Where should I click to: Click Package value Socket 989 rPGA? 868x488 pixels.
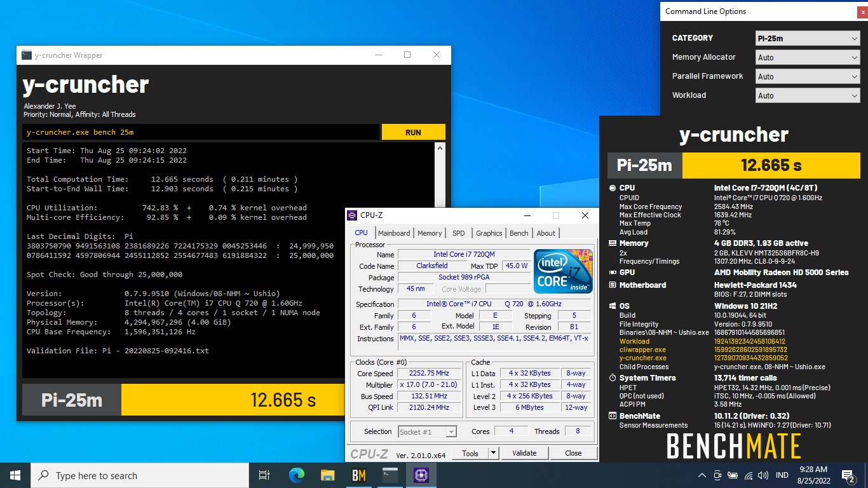coord(464,277)
